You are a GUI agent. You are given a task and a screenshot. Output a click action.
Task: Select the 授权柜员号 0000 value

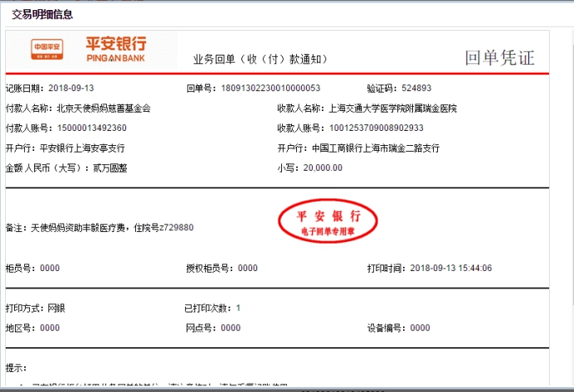248,268
